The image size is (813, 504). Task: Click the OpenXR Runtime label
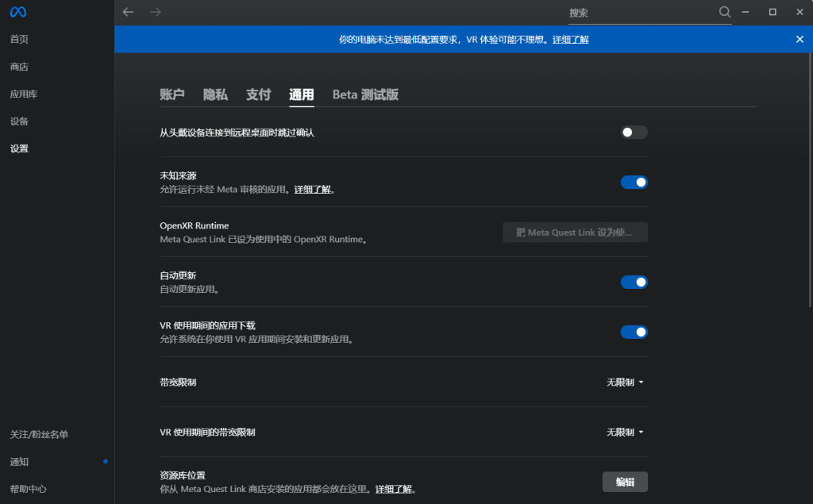click(x=194, y=225)
